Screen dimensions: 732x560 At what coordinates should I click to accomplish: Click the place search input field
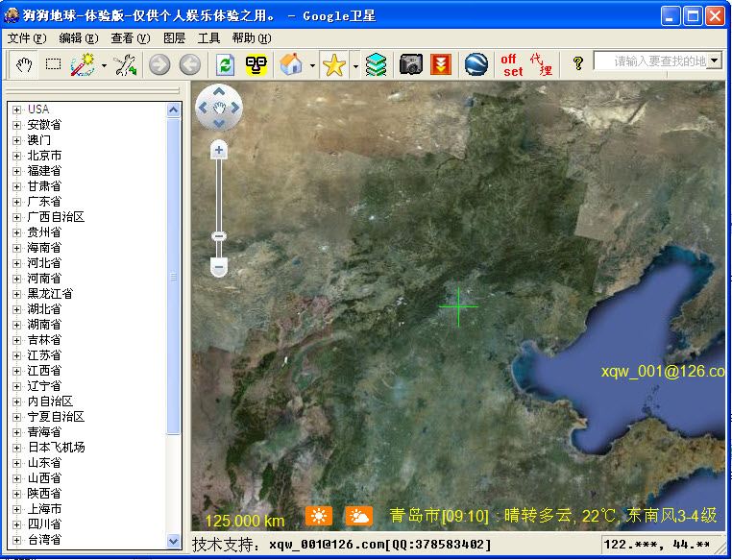pos(658,61)
